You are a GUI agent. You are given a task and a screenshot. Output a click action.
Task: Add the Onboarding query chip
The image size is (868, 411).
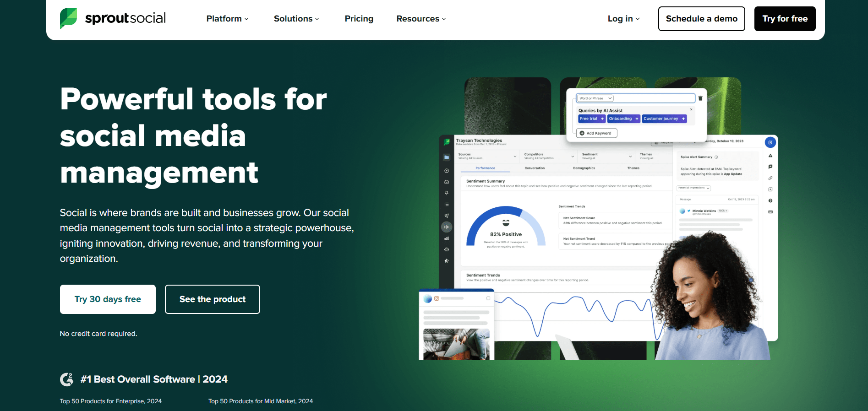[623, 119]
